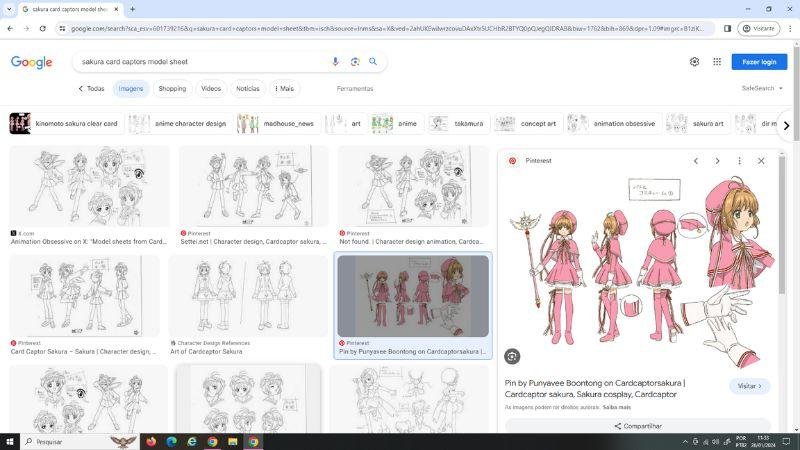Image resolution: width=800 pixels, height=450 pixels.
Task: Select kinomoto sakura clear card chip
Action: pos(66,123)
